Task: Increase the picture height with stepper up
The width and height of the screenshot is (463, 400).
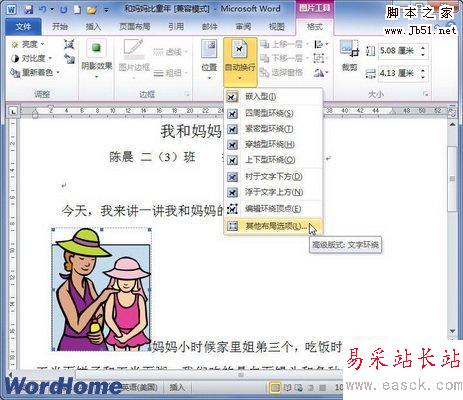Action: click(x=423, y=48)
